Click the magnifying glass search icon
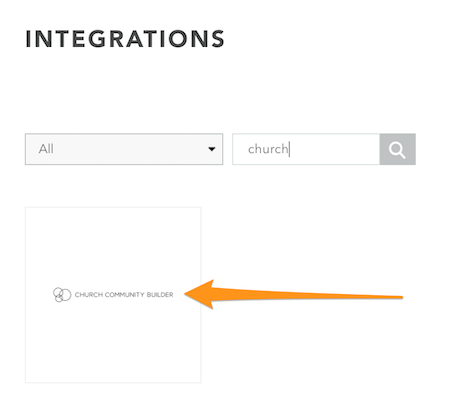The image size is (450, 417). (397, 150)
